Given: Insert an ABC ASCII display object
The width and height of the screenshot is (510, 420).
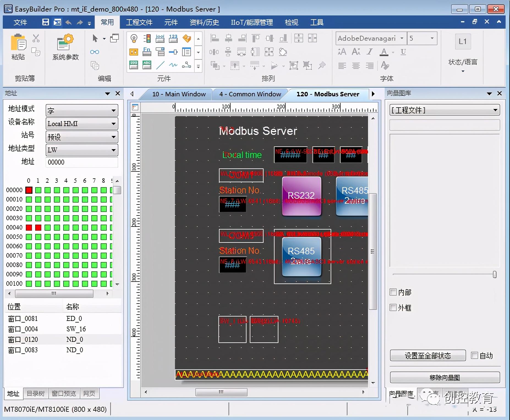Looking at the screenshot, I should pos(147,65).
